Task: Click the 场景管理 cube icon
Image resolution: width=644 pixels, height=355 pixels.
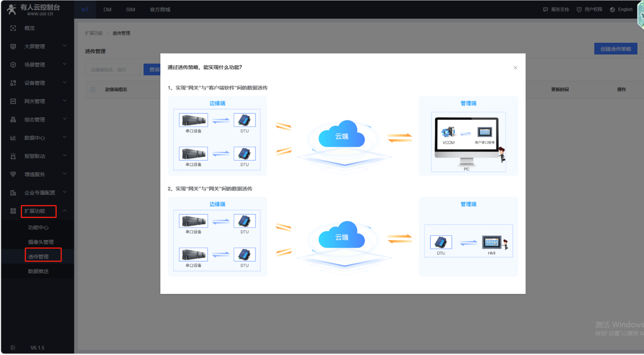Action: coord(13,65)
